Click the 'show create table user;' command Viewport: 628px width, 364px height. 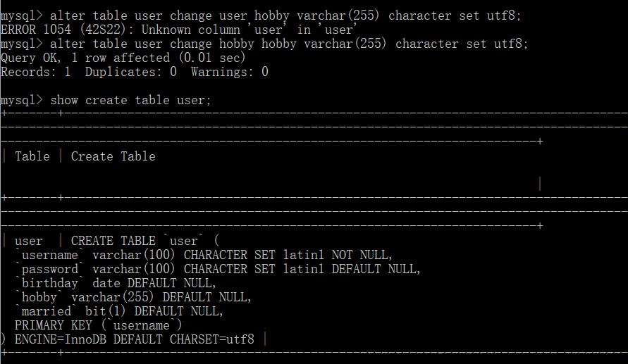click(130, 100)
